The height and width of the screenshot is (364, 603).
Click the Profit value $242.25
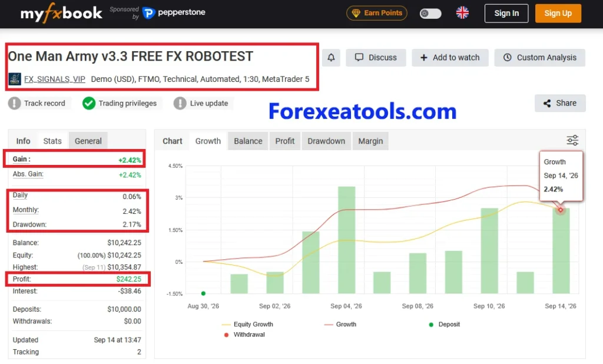click(129, 279)
